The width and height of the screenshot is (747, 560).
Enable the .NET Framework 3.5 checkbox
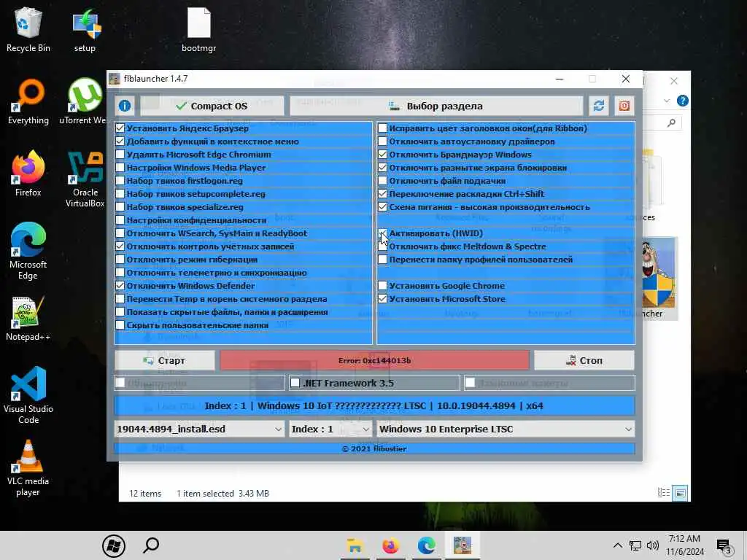tap(295, 383)
